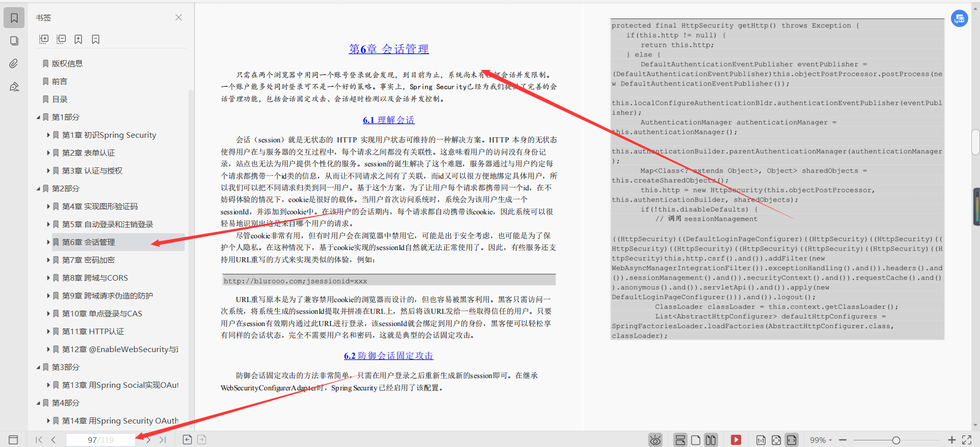Screen dimensions: 980x447
Task: Go to the previous page
Action: [x=53, y=440]
